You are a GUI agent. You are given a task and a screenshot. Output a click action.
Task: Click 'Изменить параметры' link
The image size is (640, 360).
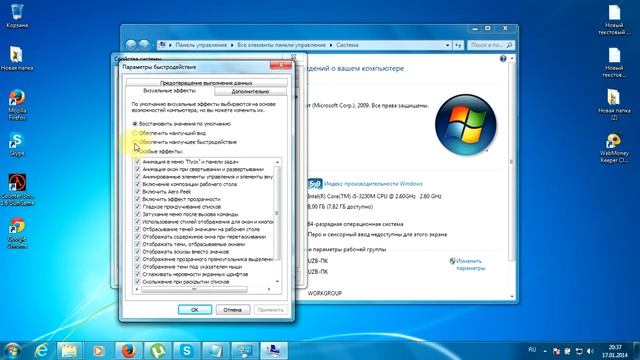coord(470,264)
